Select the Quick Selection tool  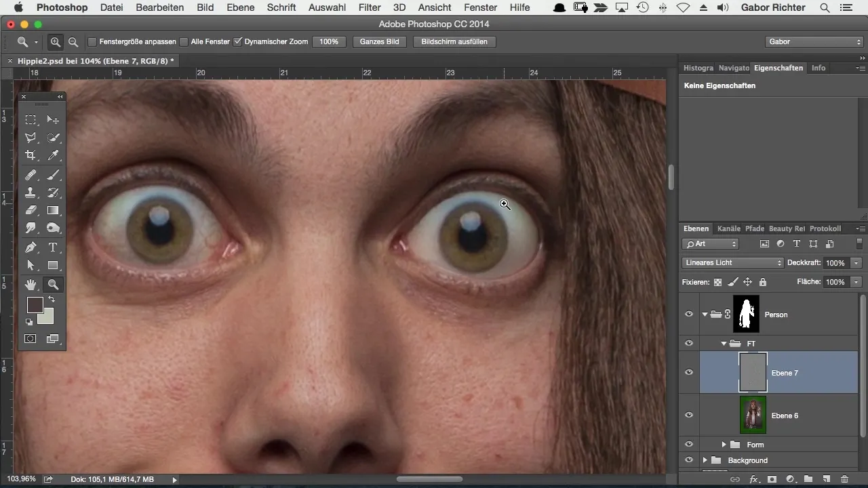pyautogui.click(x=53, y=138)
